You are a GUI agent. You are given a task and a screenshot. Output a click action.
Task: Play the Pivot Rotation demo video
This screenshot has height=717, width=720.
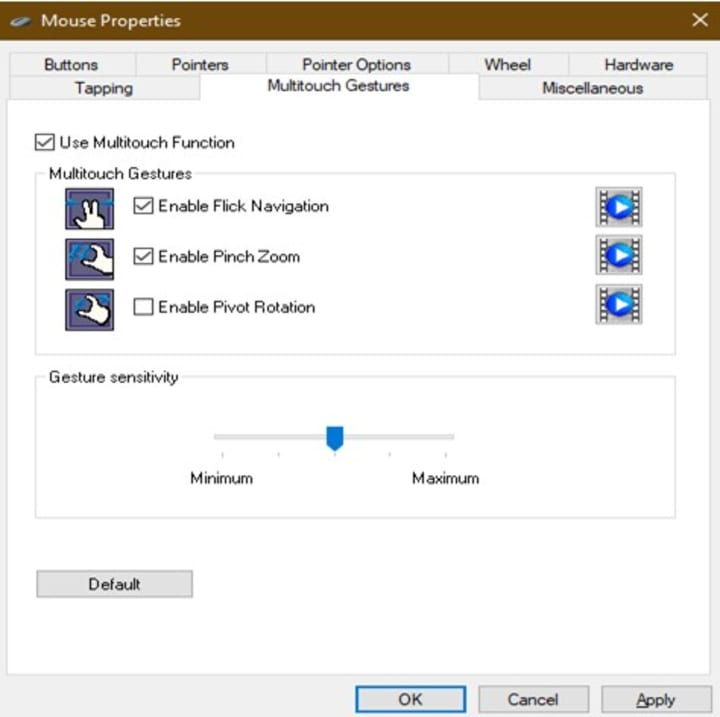619,304
